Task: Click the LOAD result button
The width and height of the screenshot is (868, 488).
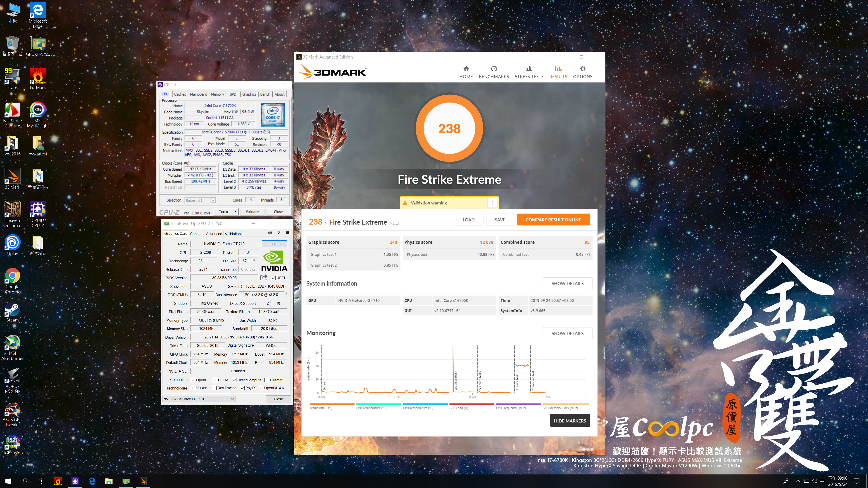Action: (468, 220)
